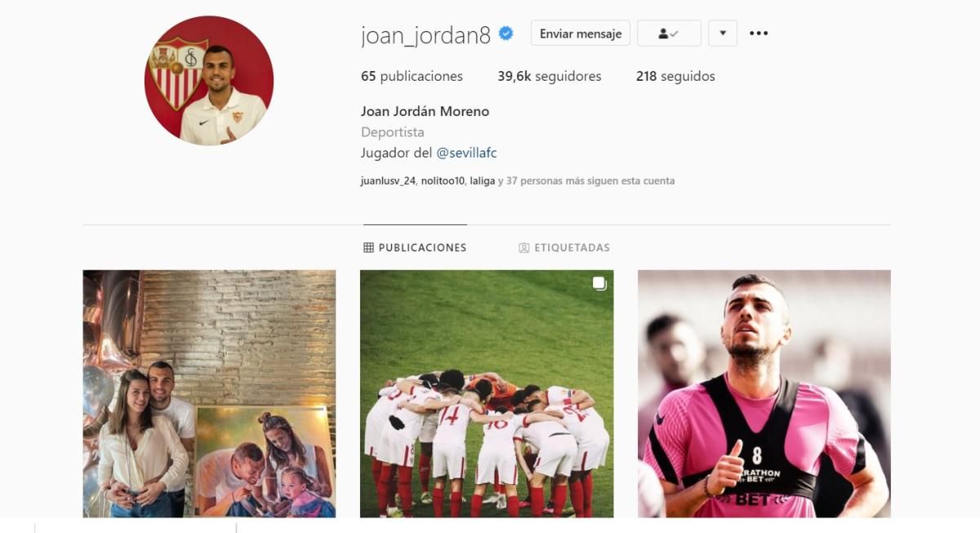Open the profile picture with Sevilla crest
The height and width of the screenshot is (533, 980).
(x=209, y=81)
